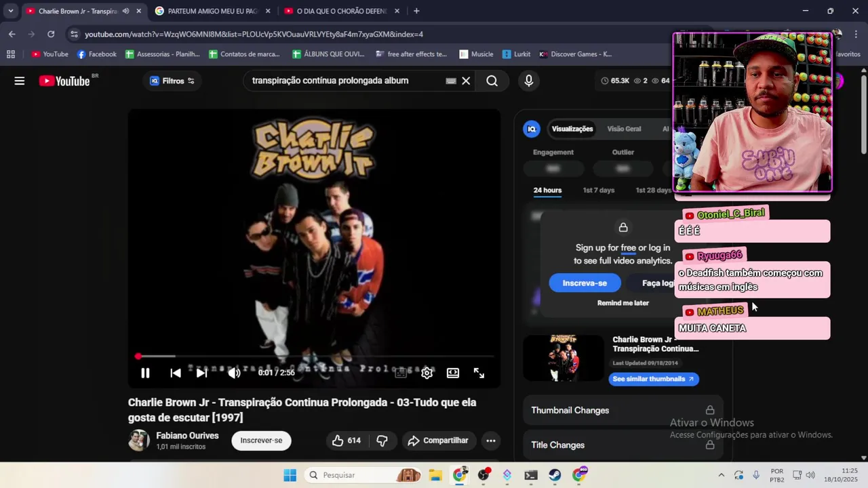This screenshot has width=868, height=488.
Task: Skip to next video in playlist
Action: coord(201,373)
